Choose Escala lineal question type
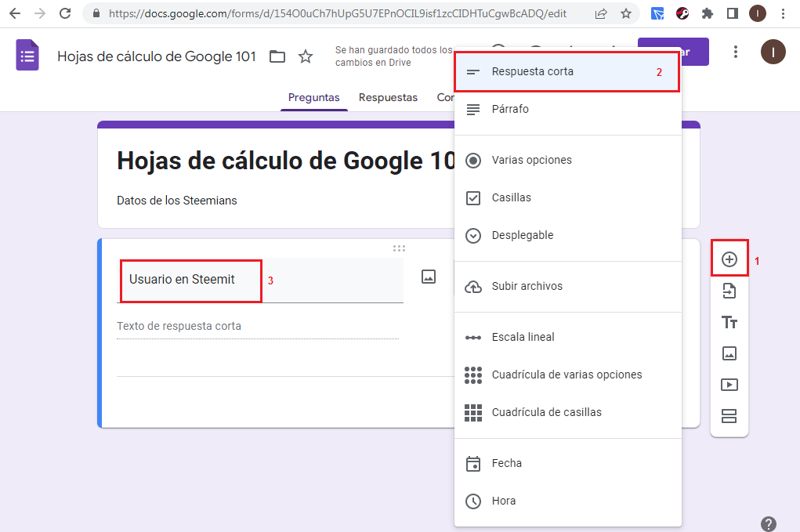The height and width of the screenshot is (532, 800). click(x=568, y=337)
